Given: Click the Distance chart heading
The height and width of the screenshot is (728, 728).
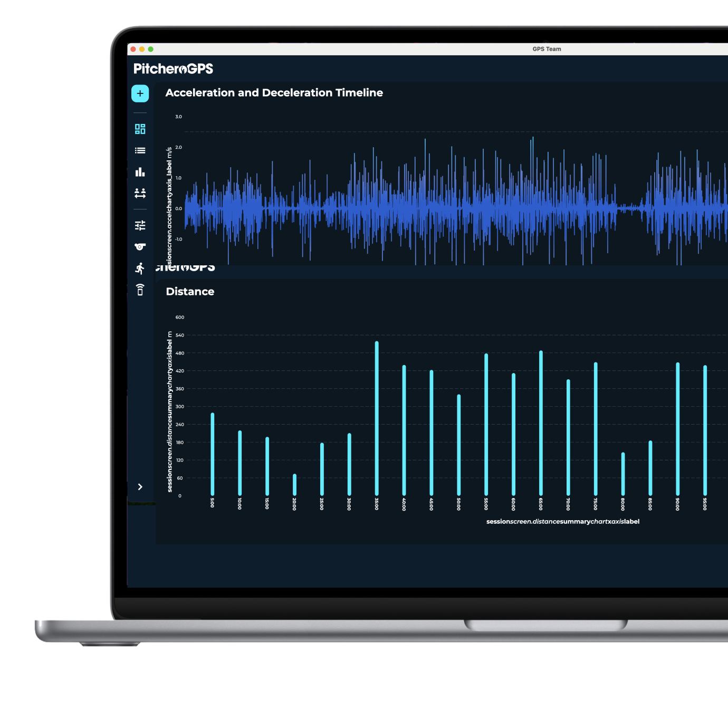Looking at the screenshot, I should click(x=190, y=292).
